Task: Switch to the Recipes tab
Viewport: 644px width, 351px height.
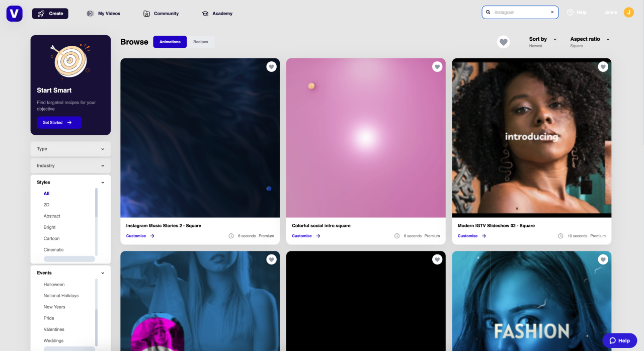Action: point(201,42)
